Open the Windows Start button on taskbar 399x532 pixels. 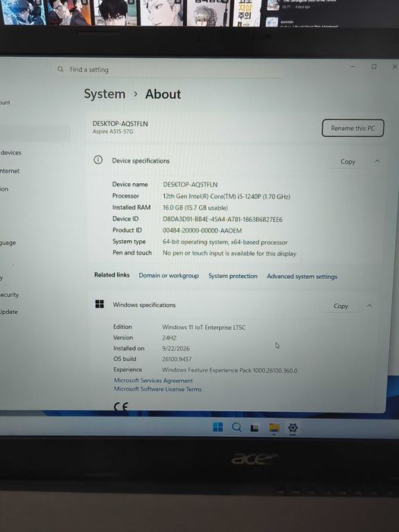click(x=218, y=427)
